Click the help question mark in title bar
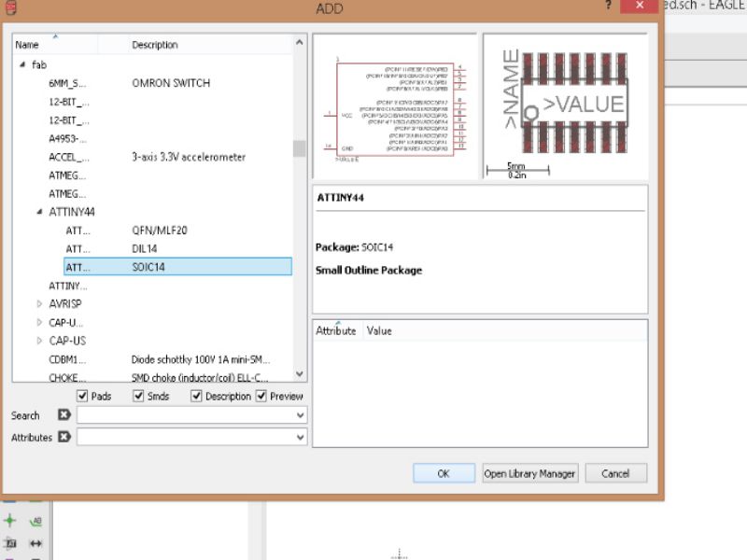 pos(608,6)
